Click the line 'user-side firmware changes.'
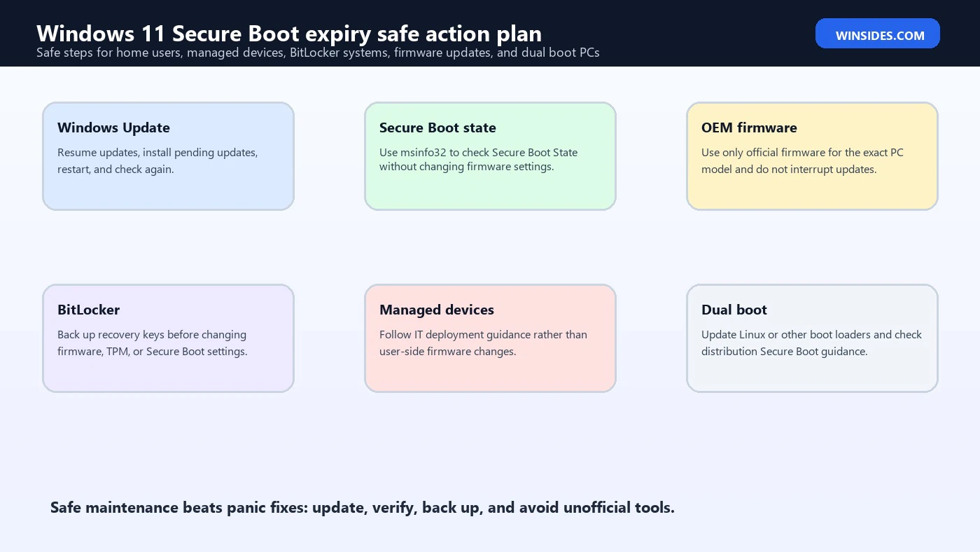This screenshot has width=980, height=552. click(448, 352)
